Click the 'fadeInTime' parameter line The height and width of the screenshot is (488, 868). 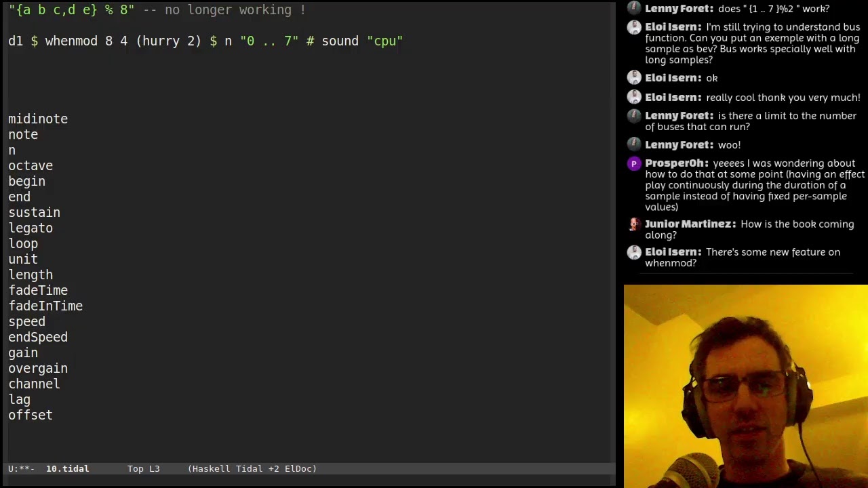[x=45, y=306]
